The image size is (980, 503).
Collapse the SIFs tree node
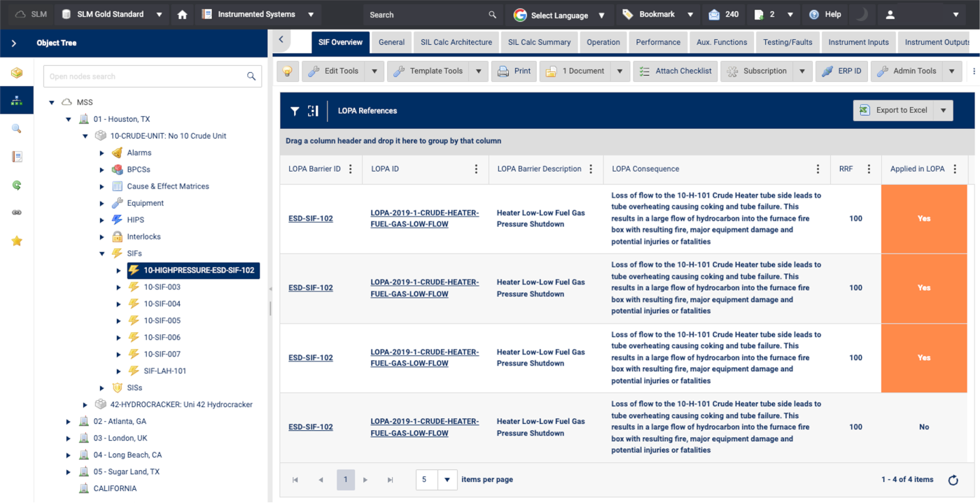tap(102, 254)
